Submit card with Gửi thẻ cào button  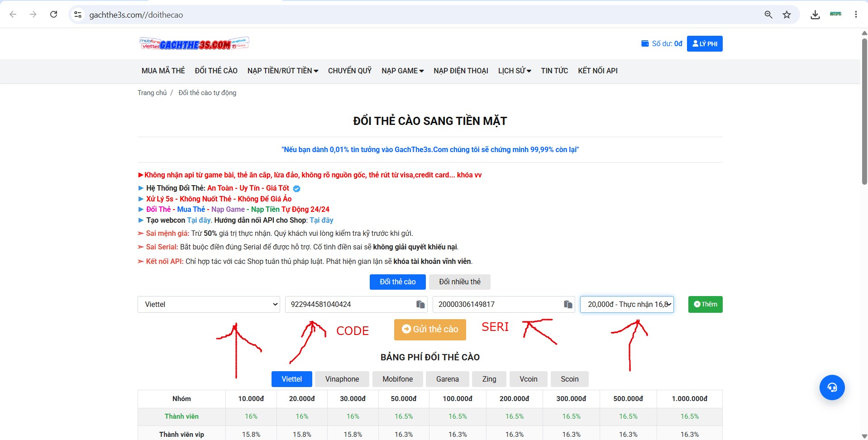(x=430, y=329)
